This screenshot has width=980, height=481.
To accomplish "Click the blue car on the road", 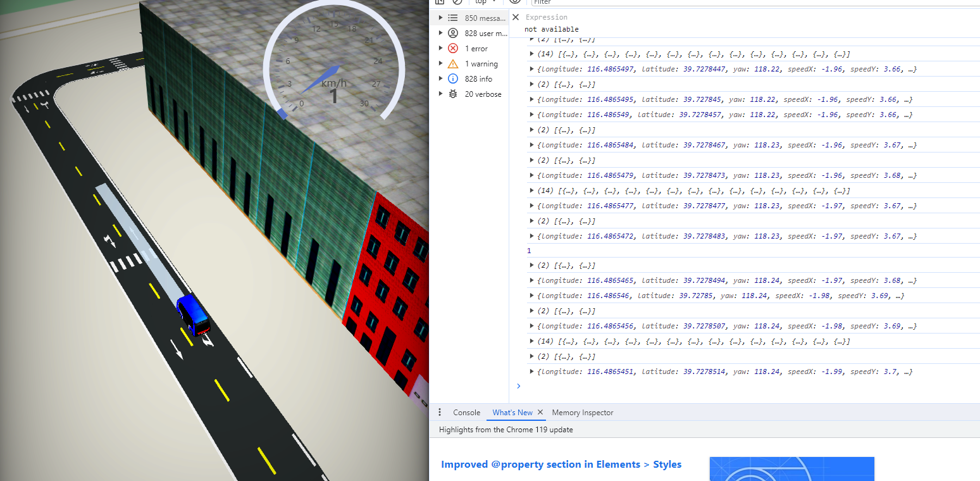I will click(x=194, y=315).
